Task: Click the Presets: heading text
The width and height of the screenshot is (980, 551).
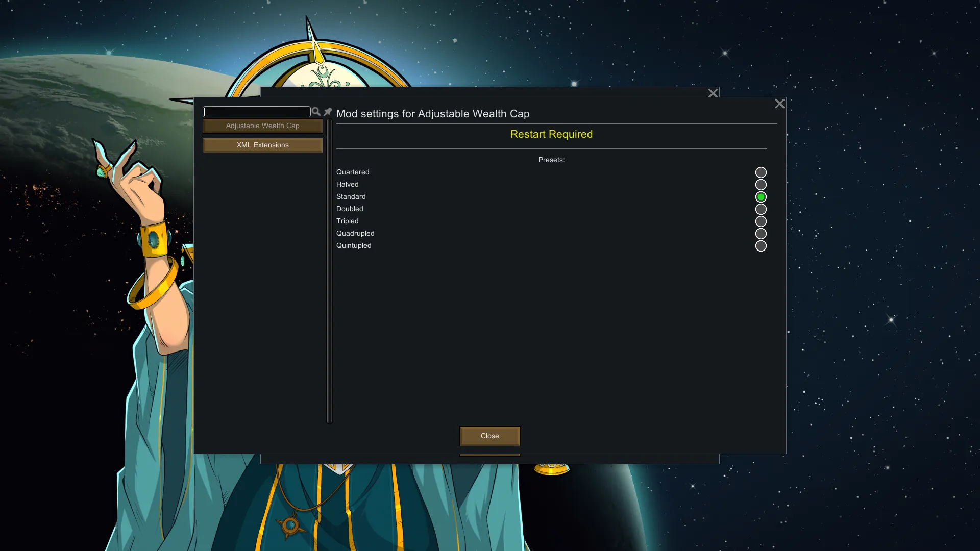Action: (551, 160)
